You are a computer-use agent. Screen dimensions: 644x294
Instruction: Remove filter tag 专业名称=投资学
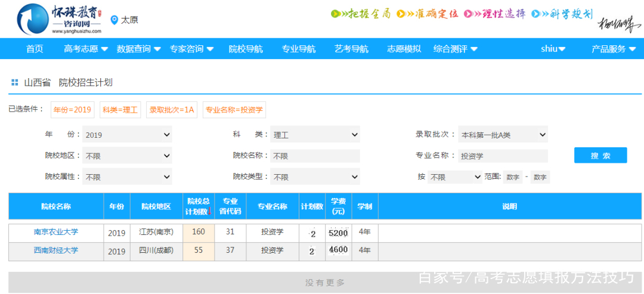pos(234,110)
